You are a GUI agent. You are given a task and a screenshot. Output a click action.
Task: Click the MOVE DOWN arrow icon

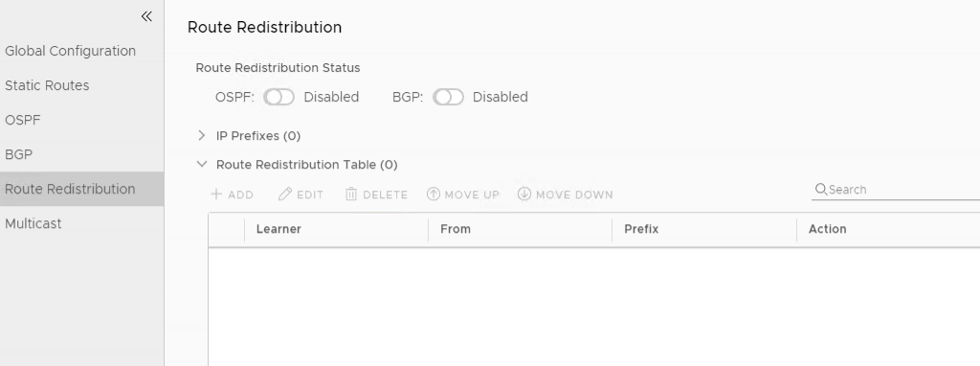click(524, 194)
